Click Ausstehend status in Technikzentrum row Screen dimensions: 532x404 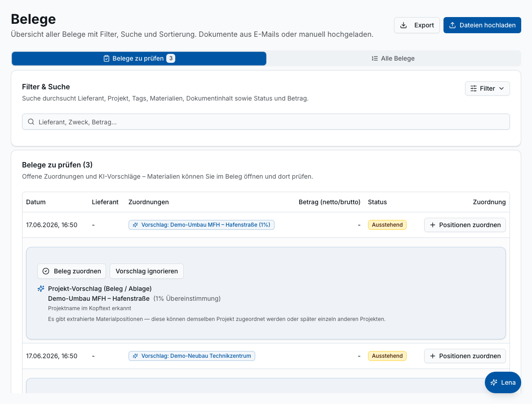(387, 356)
